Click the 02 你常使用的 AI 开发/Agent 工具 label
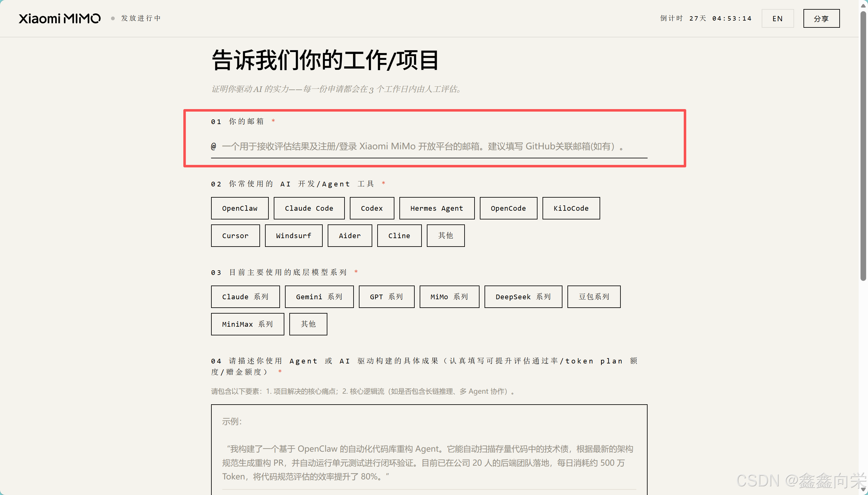The image size is (868, 495). [x=298, y=184]
